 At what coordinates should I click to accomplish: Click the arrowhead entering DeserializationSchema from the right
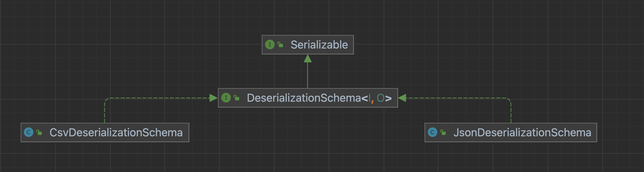point(402,98)
